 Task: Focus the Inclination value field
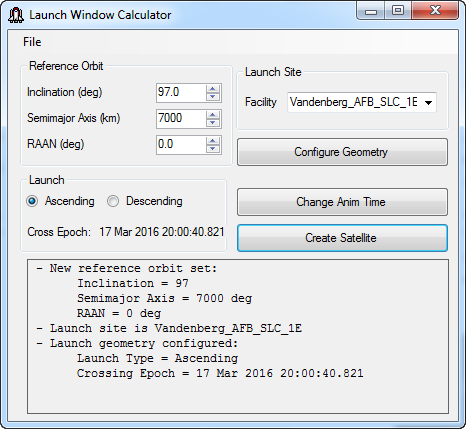[181, 93]
